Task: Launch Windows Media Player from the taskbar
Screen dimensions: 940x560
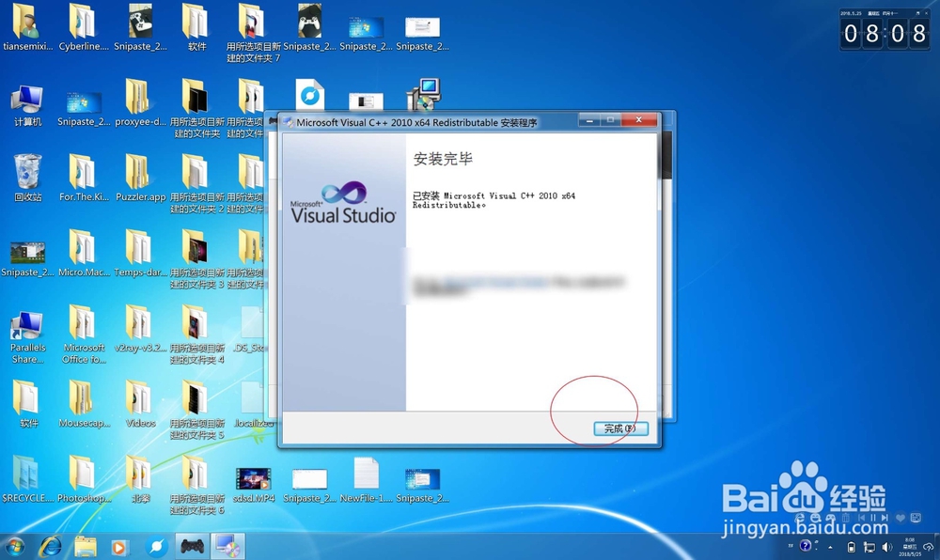Action: (x=119, y=547)
